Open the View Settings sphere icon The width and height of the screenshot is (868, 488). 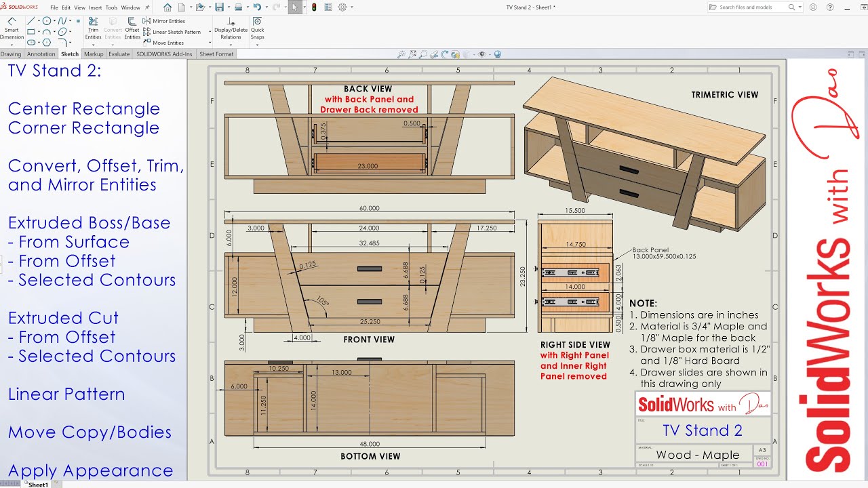[x=498, y=54]
